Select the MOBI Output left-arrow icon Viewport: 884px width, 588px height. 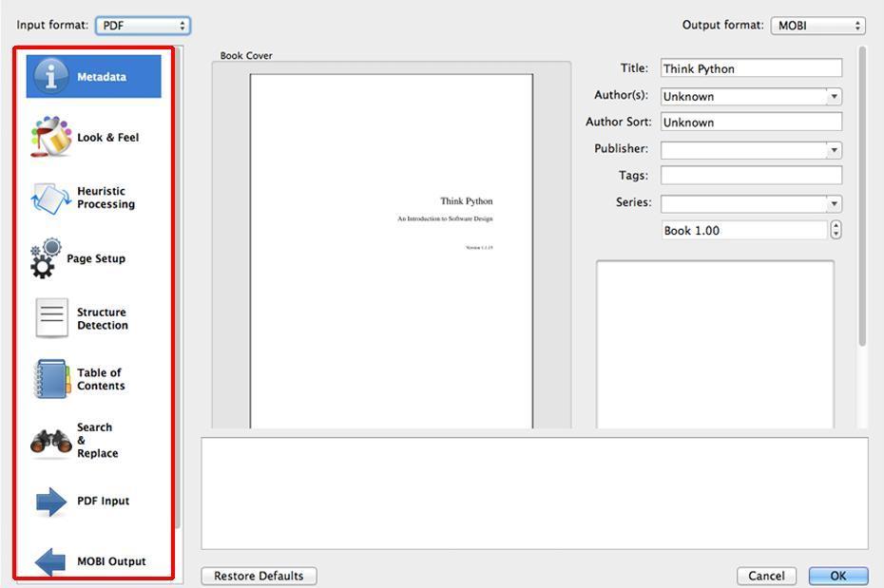[50, 561]
